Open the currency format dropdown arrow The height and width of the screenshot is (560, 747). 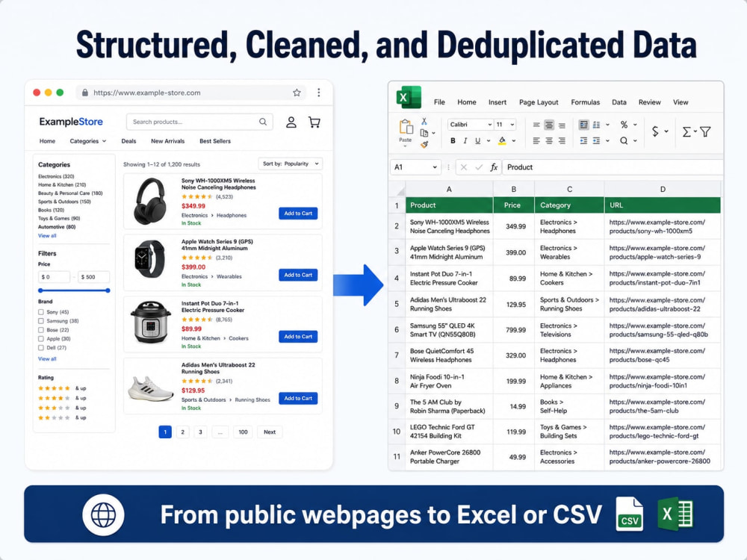click(666, 131)
